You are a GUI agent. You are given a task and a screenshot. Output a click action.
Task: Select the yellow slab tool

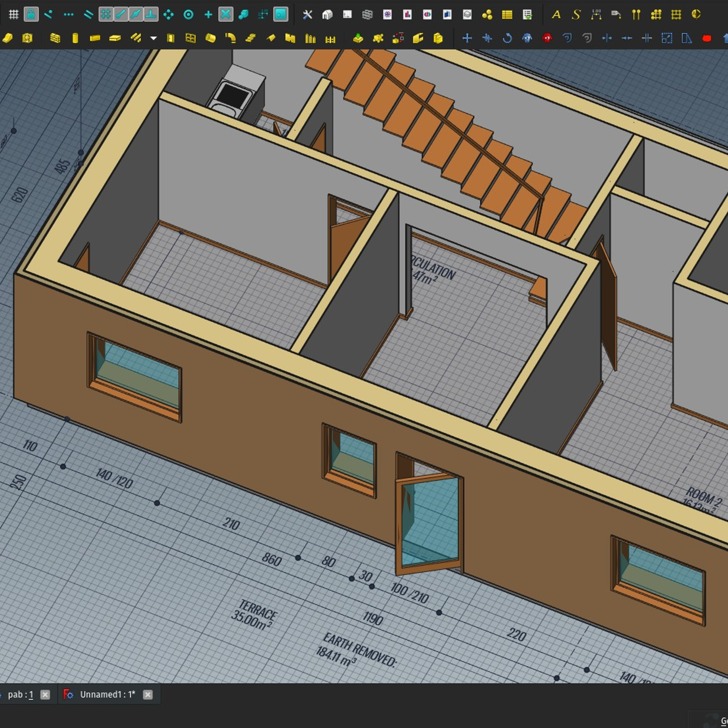(115, 38)
